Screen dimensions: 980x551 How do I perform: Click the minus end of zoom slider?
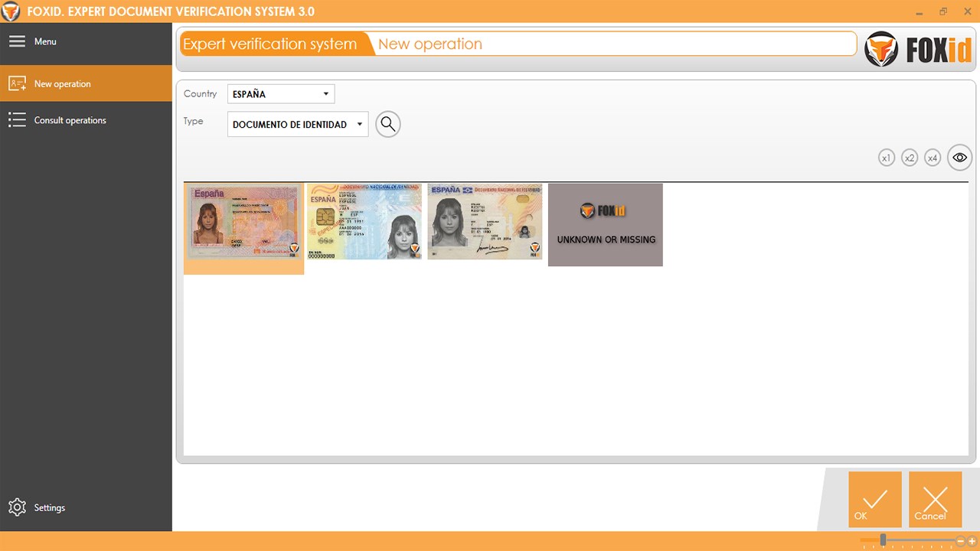pos(962,541)
